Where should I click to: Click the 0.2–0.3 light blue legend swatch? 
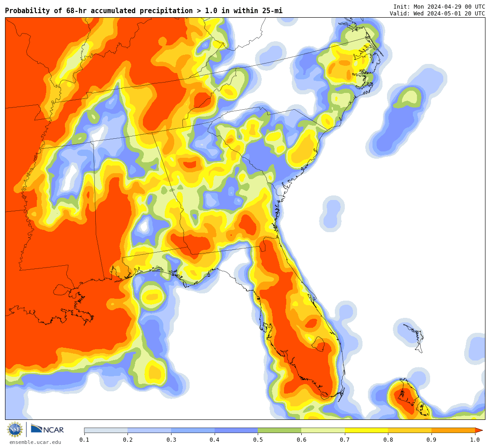(149, 430)
